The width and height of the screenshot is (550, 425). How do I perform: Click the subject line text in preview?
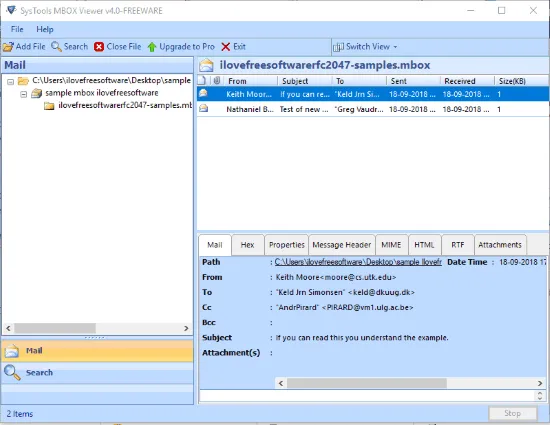pos(362,338)
